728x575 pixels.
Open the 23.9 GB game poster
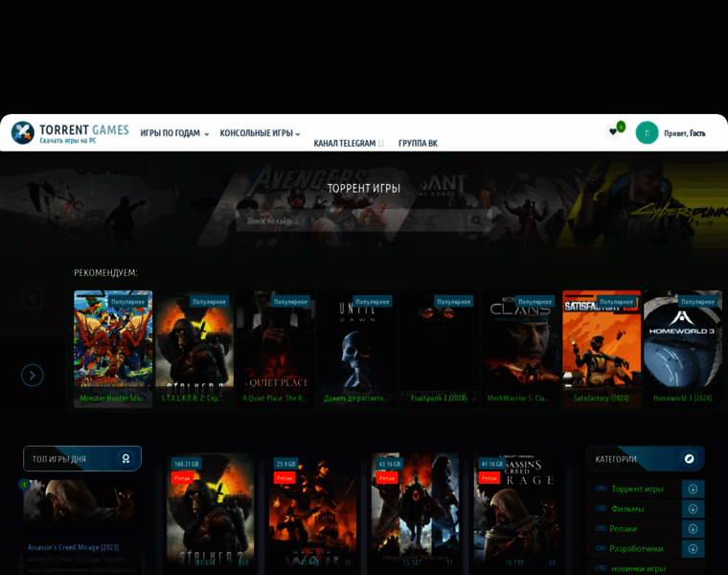313,511
